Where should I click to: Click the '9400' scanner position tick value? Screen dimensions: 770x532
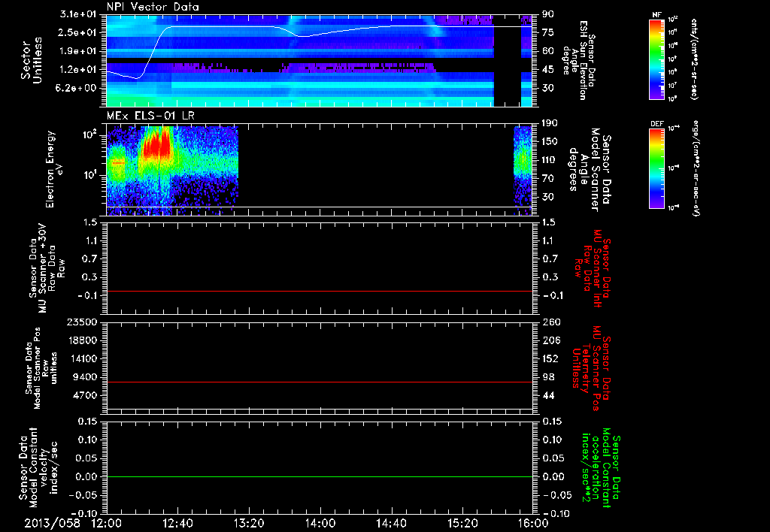(85, 377)
